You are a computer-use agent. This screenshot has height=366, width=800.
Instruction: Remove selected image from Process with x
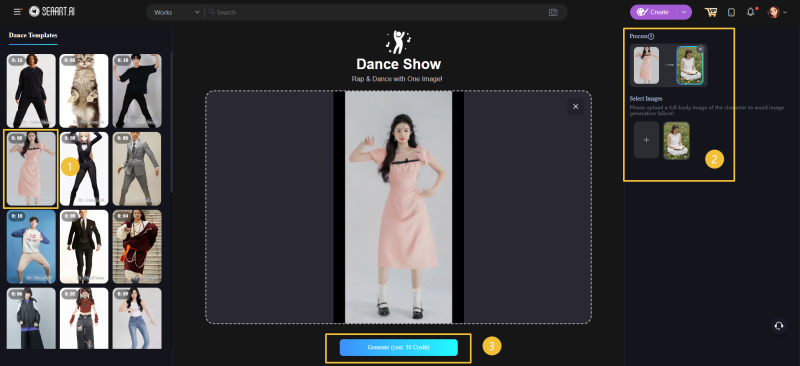(701, 48)
